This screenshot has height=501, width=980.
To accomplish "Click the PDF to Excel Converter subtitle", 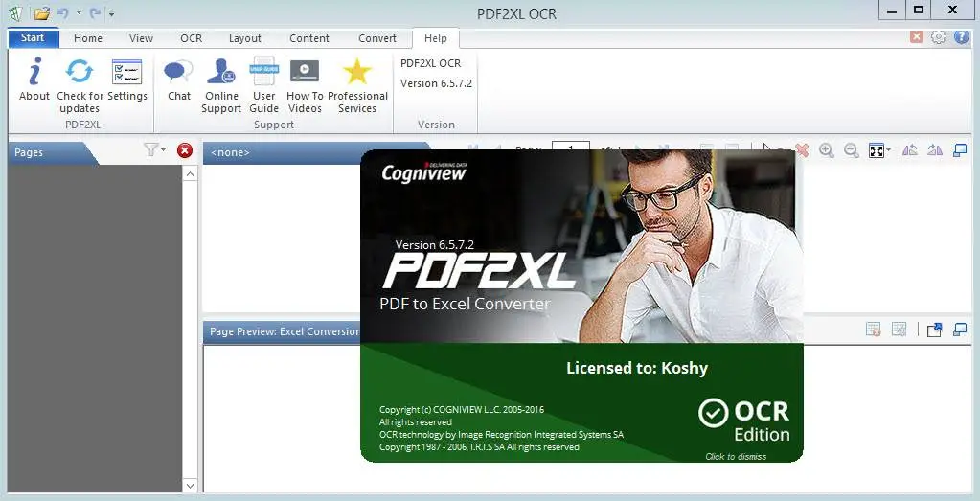I will [x=465, y=305].
